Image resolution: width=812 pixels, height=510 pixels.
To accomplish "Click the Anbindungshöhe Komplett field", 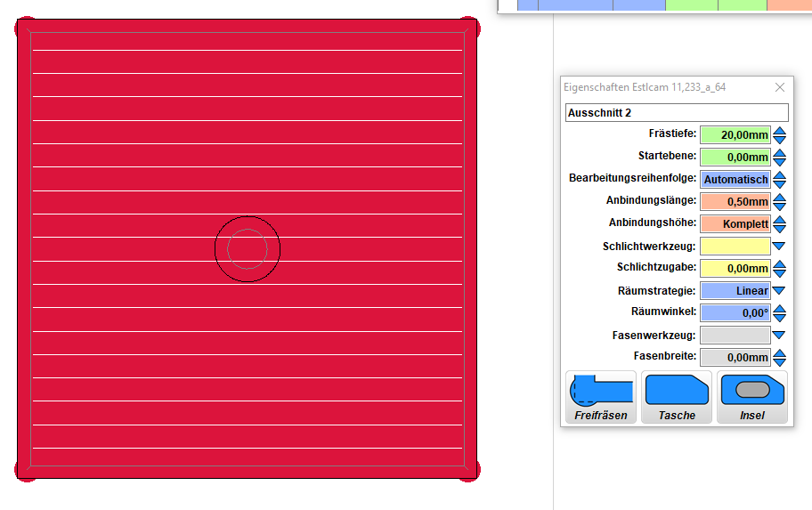I will [735, 224].
